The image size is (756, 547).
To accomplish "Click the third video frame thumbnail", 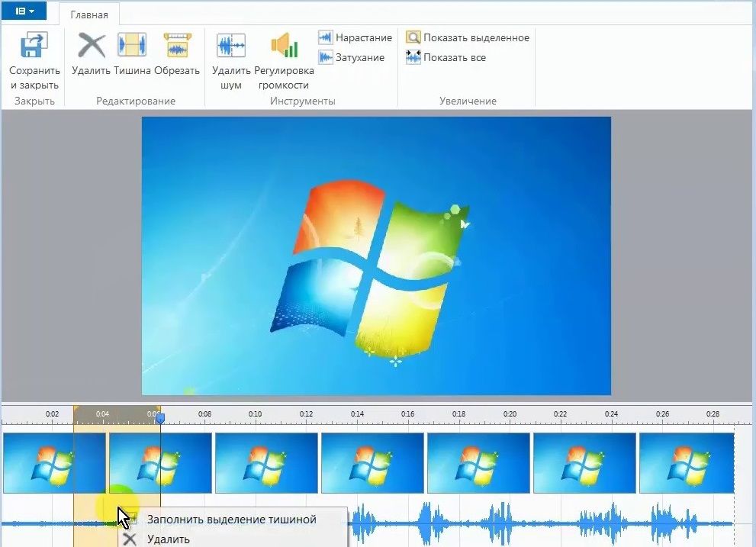I will point(266,462).
